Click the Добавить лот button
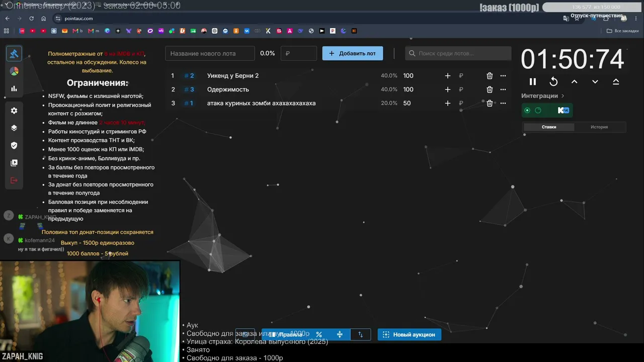Image resolution: width=644 pixels, height=362 pixels. pyautogui.click(x=353, y=53)
